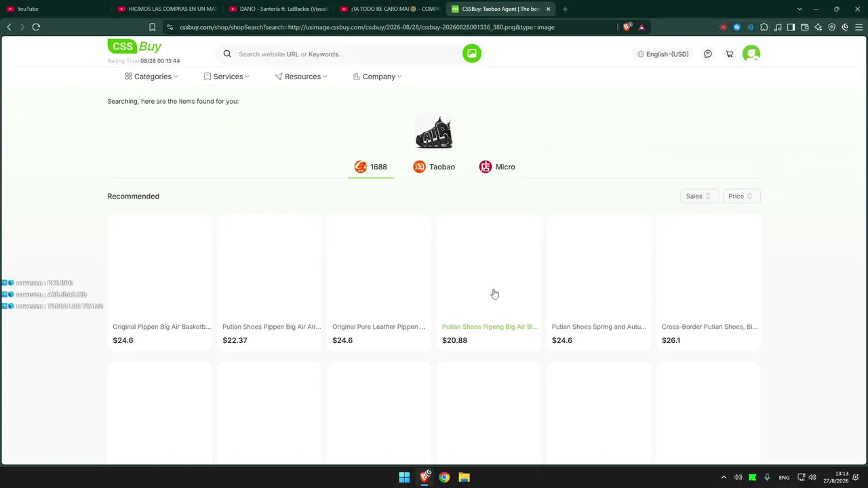Switch to the 1688 results tab
This screenshot has width=868, height=488.
pos(370,167)
